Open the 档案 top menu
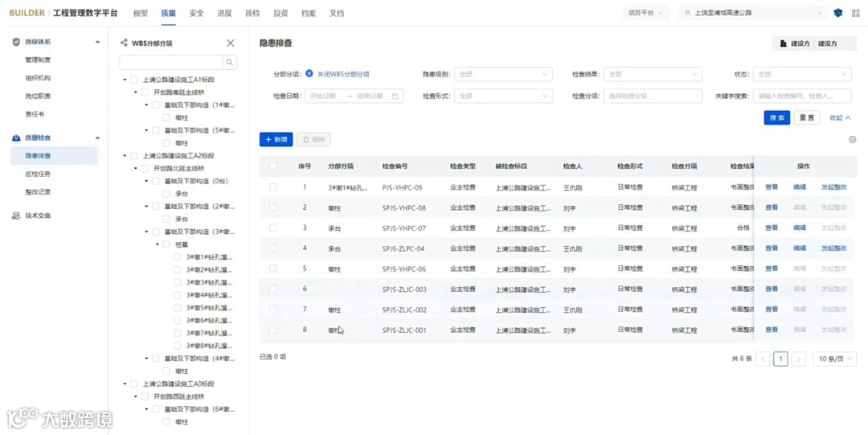 click(309, 14)
